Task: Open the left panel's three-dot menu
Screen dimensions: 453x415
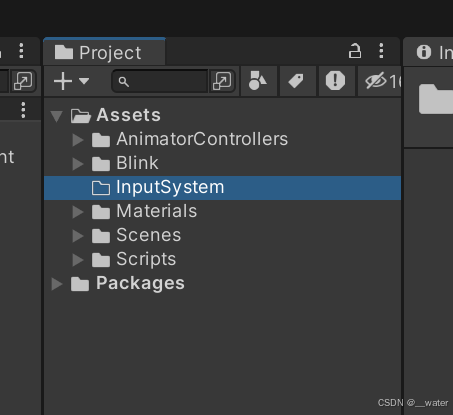Action: click(x=21, y=51)
